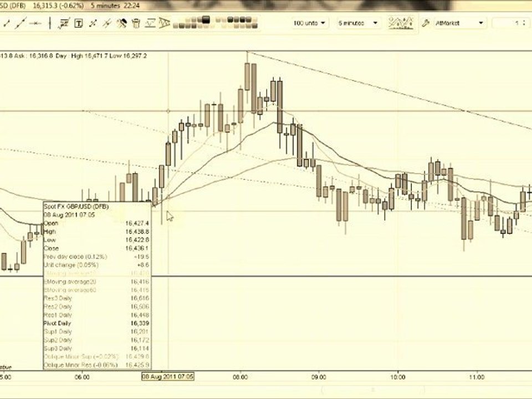Click the EMoving average60 row
This screenshot has width=532, height=399.
tap(96, 290)
